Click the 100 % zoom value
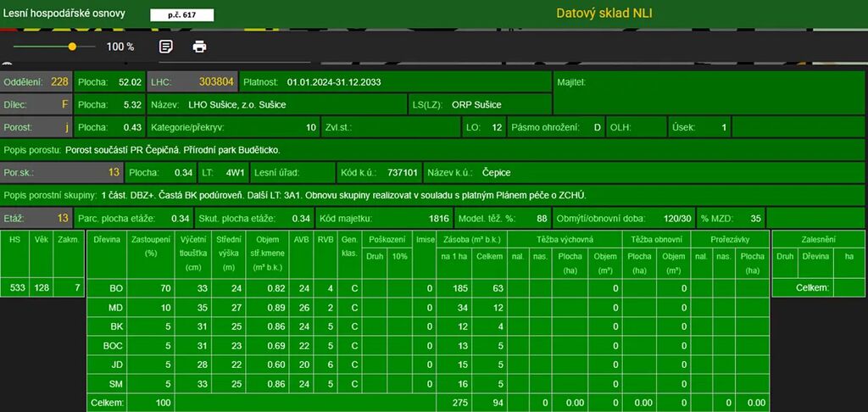868x412 pixels. [120, 47]
